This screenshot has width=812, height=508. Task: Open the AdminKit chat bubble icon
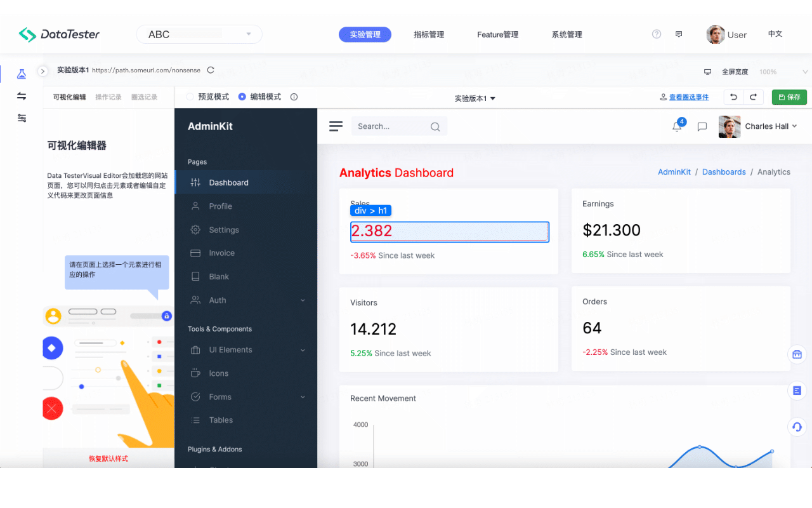pos(702,127)
